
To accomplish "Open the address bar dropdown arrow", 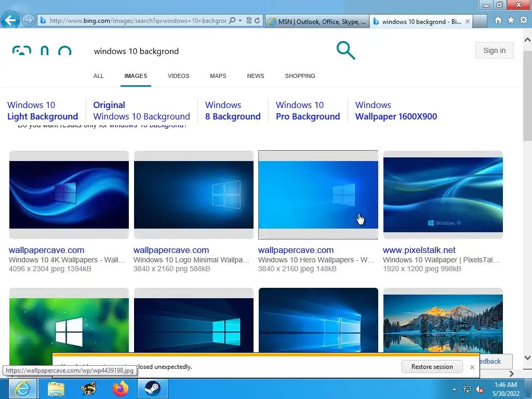I will point(240,21).
